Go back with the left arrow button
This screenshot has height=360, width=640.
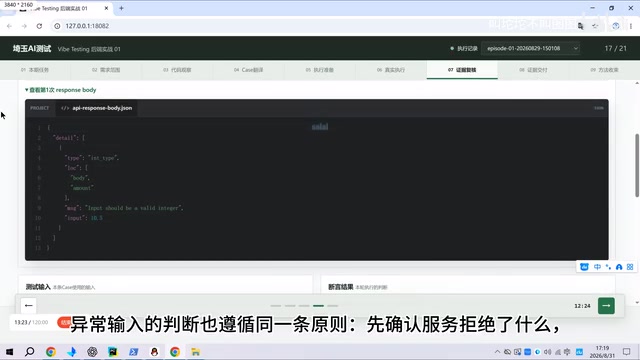(x=28, y=306)
